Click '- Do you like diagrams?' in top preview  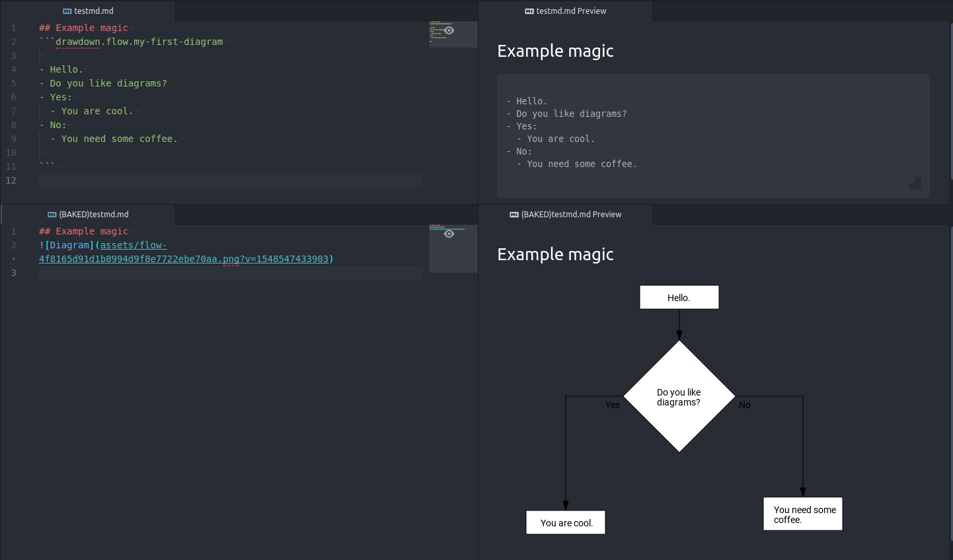click(x=566, y=114)
